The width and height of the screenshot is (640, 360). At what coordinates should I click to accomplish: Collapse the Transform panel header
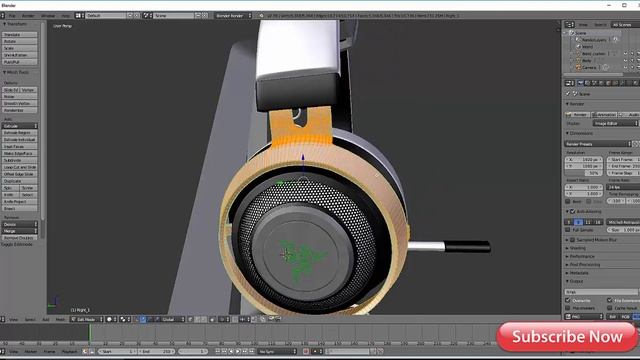tap(16, 24)
